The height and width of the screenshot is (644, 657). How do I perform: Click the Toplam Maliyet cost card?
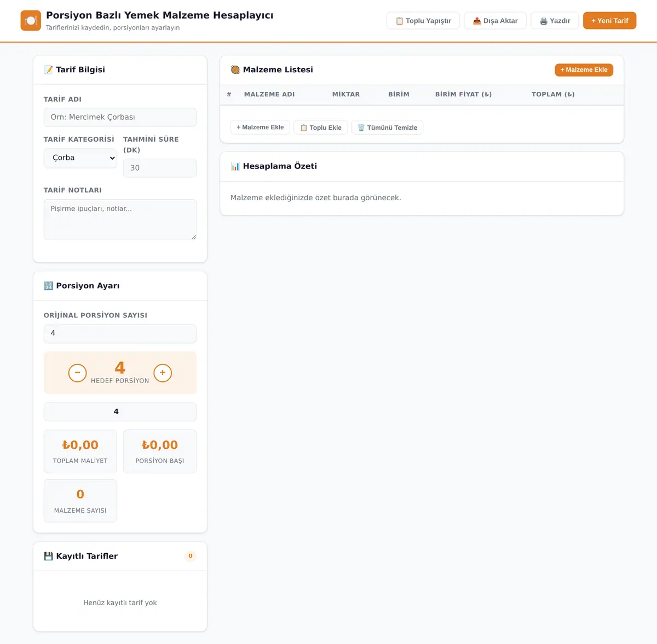[80, 451]
